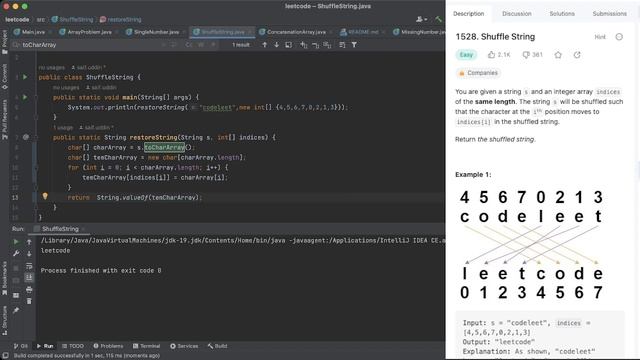Open the Problems tool window at bottom bar
The image size is (640, 360).
click(108, 346)
